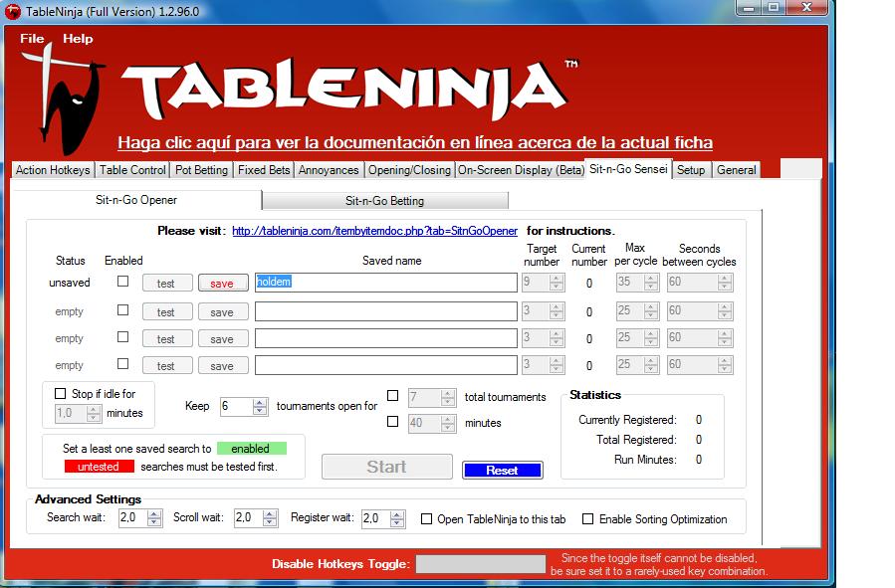Viewport: 895px width, 588px height.
Task: Click the third saved name field
Action: 386,338
